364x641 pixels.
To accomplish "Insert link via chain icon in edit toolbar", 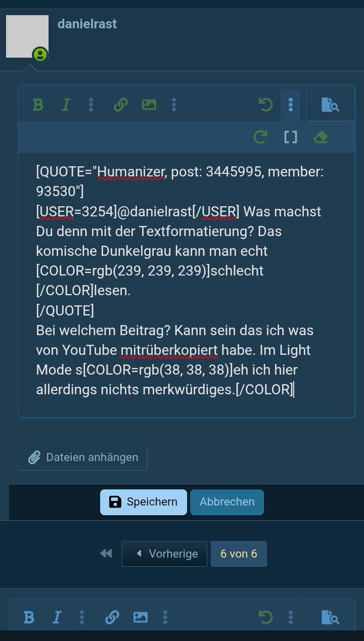I will (x=120, y=105).
